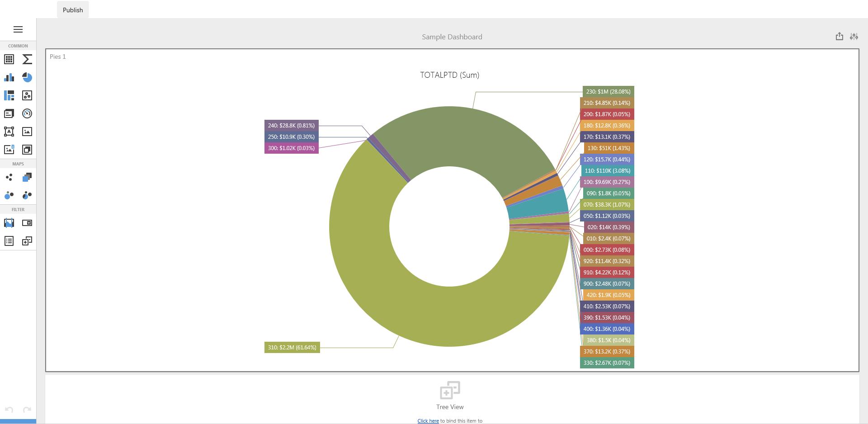868x424 pixels.
Task: Click the 230: $1M (28.08%) label
Action: click(x=608, y=92)
